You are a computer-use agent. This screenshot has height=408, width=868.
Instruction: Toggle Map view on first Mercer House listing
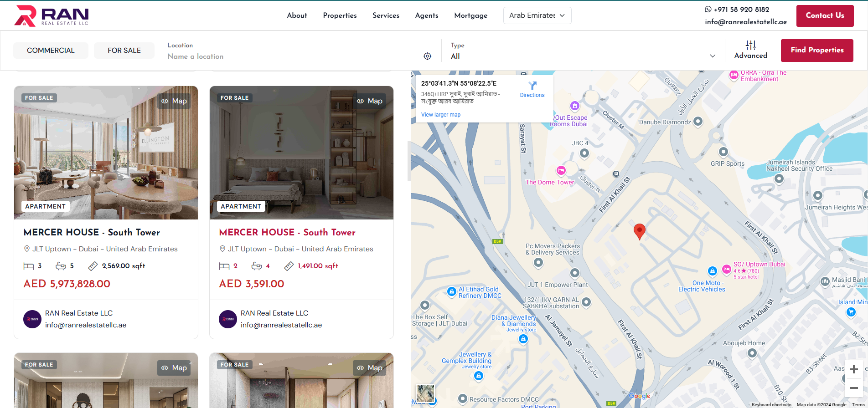[174, 101]
